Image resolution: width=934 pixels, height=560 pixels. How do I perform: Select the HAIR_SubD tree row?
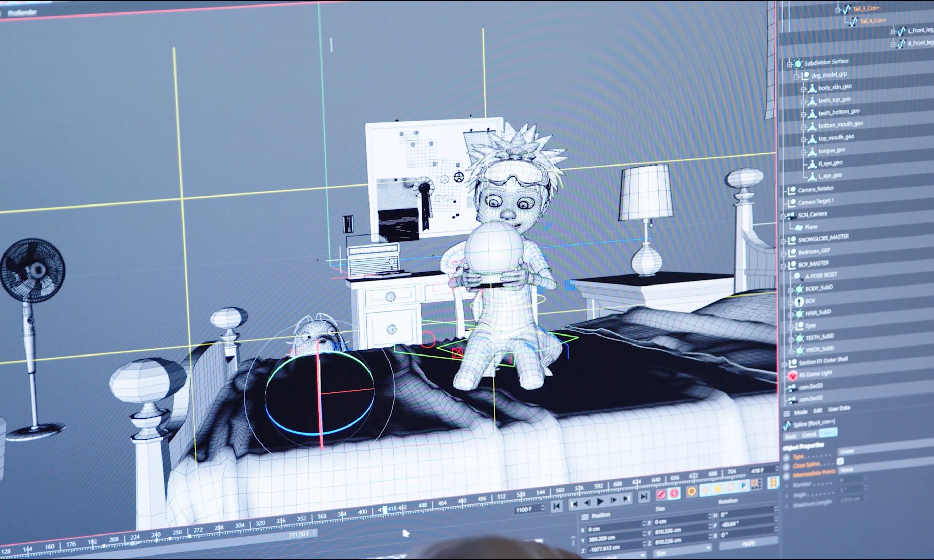click(x=857, y=311)
